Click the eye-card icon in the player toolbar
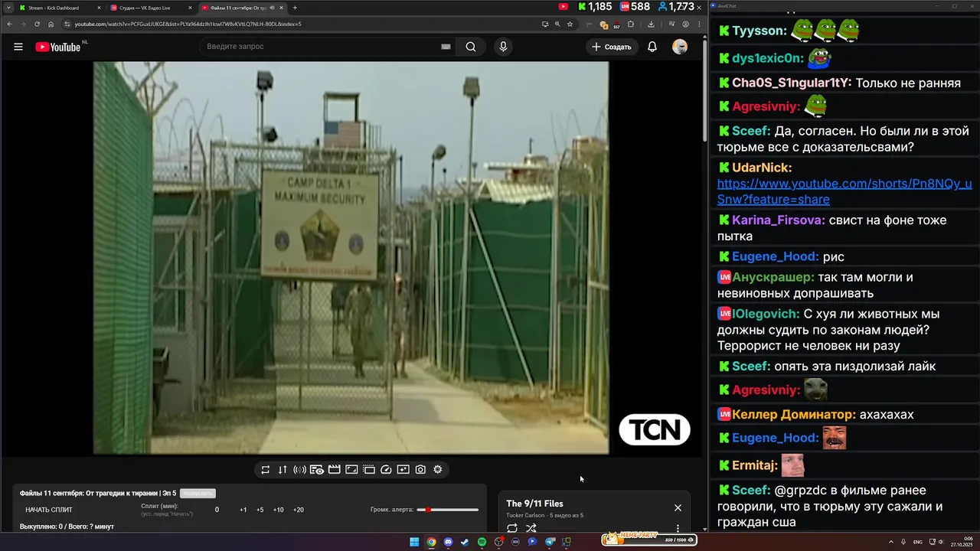980x551 pixels. 317,470
